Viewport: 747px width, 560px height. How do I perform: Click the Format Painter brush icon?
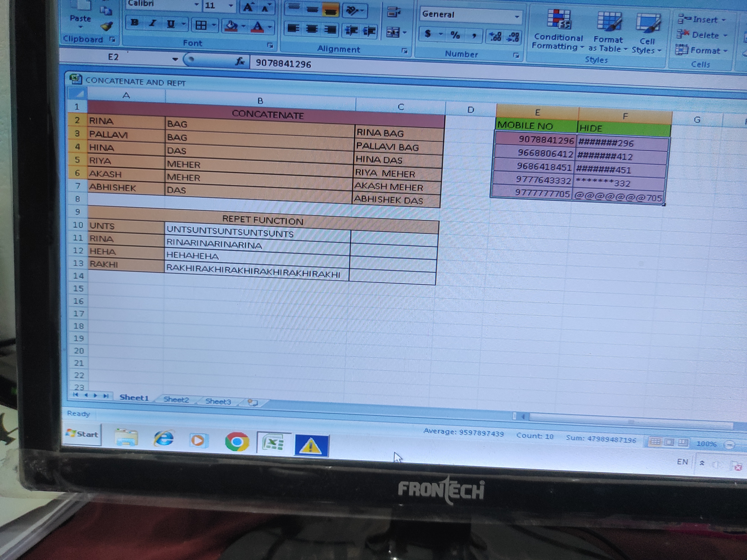[107, 26]
